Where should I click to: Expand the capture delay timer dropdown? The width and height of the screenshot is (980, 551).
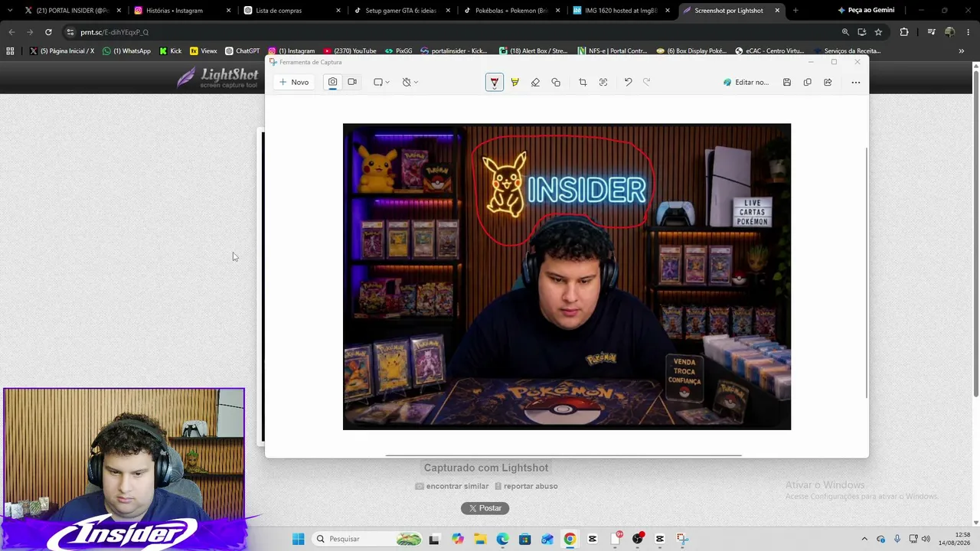(x=410, y=82)
